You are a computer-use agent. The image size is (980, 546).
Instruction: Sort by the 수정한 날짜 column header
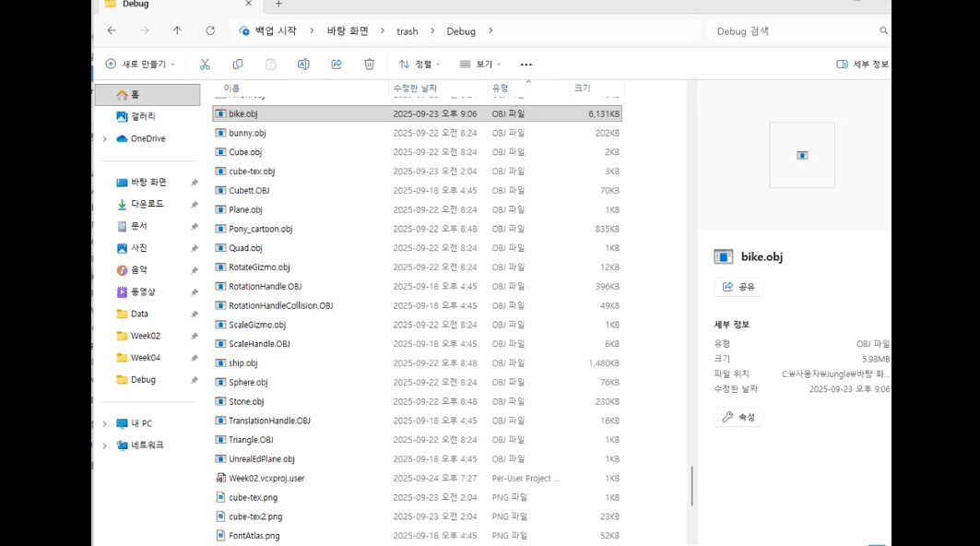(x=415, y=89)
